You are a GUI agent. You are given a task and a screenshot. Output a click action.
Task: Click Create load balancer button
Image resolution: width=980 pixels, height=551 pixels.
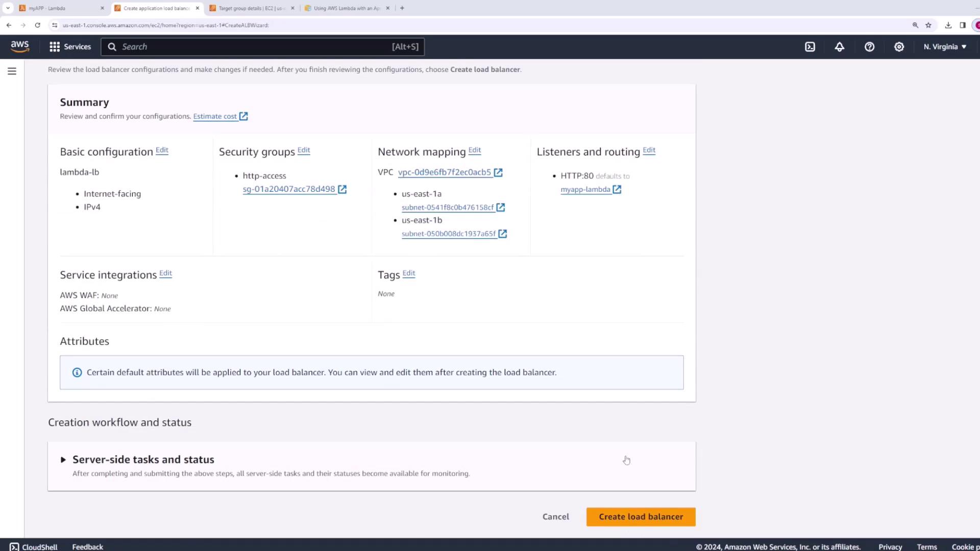click(641, 517)
